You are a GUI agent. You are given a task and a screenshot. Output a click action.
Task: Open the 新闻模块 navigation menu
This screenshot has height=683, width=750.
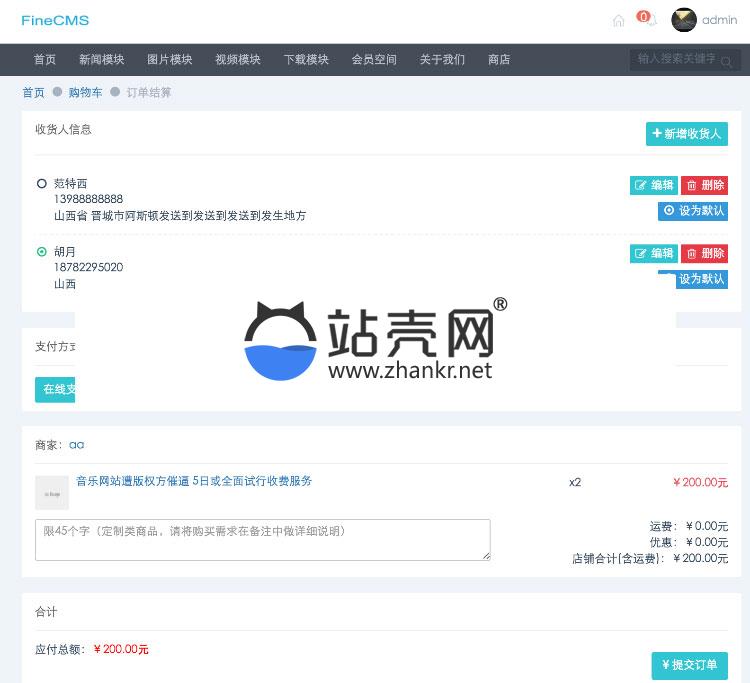(102, 60)
